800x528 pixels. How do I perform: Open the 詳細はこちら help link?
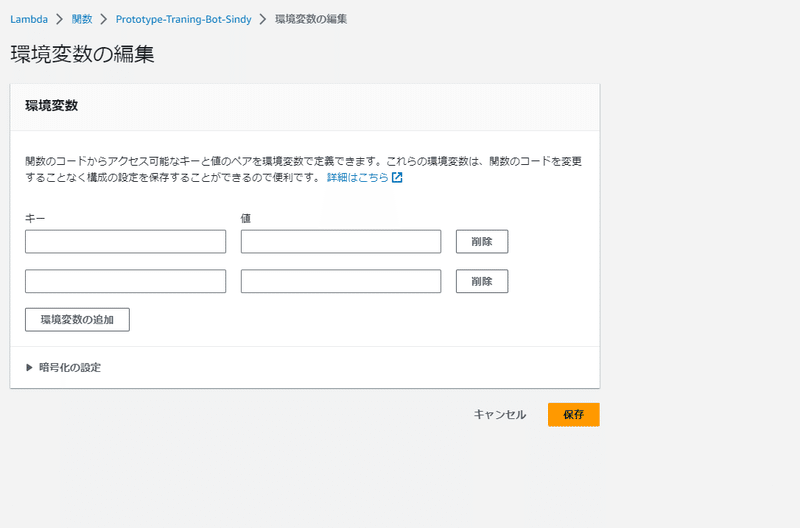pyautogui.click(x=358, y=178)
